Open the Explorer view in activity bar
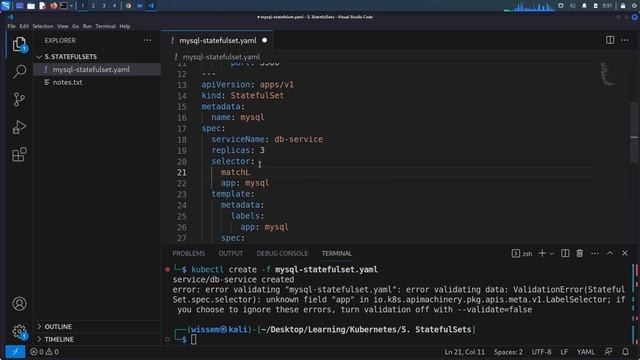This screenshot has width=640, height=360. 19,44
